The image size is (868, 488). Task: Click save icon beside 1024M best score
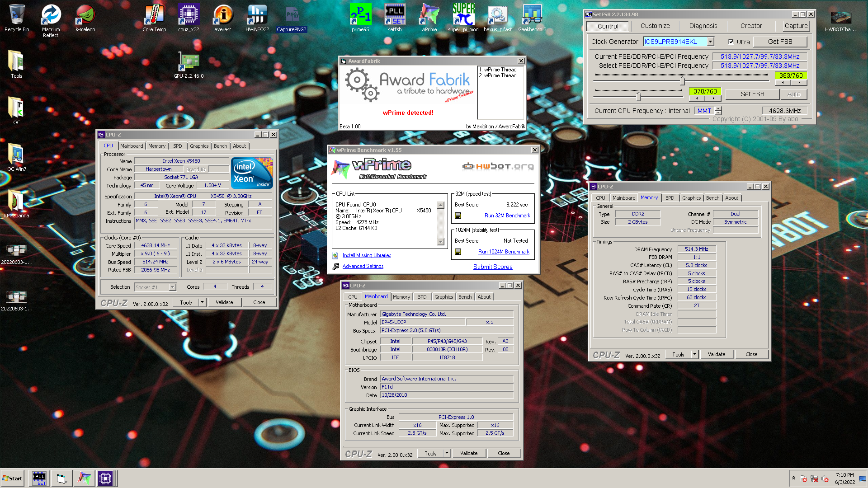pos(458,252)
